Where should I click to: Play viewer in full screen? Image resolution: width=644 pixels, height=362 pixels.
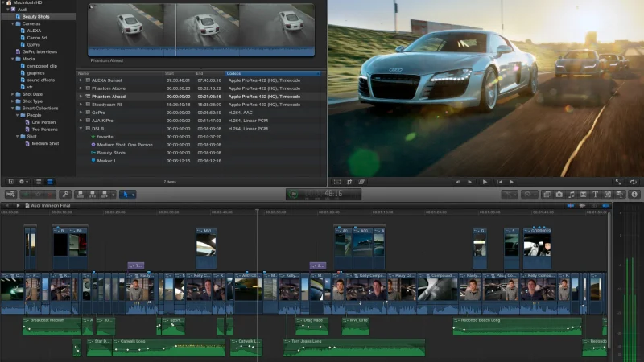click(618, 182)
